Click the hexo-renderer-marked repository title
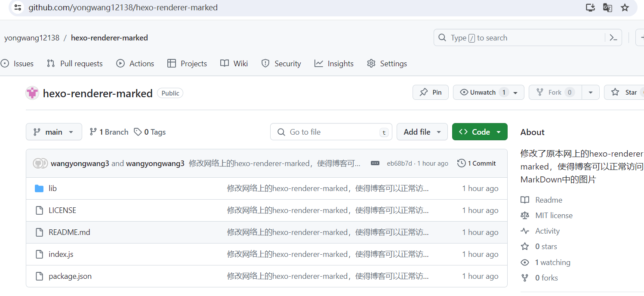The height and width of the screenshot is (296, 644). click(x=98, y=93)
